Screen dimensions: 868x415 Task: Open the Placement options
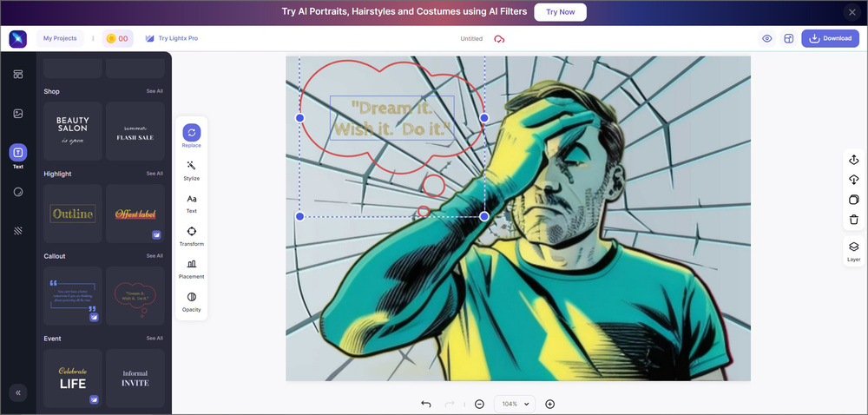click(x=192, y=265)
